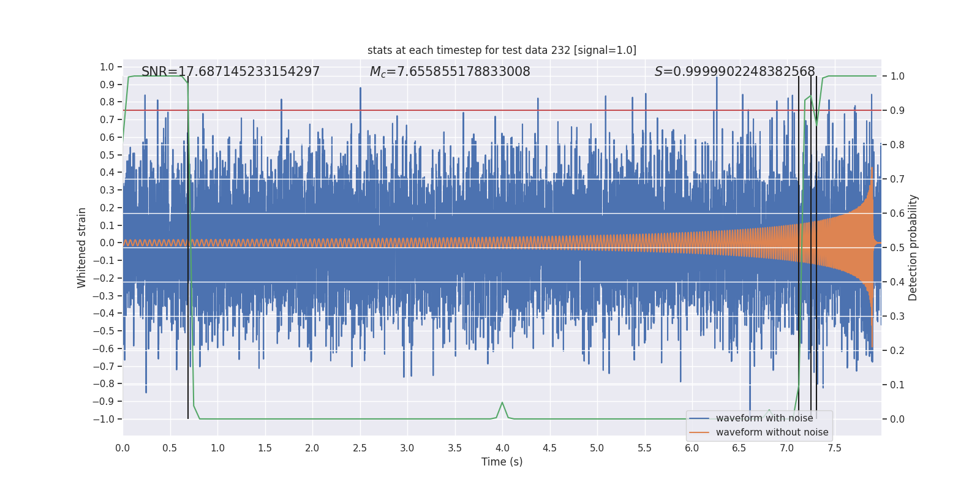
Task: Select the SNR=17.687145233154297 annotation
Action: [x=230, y=72]
